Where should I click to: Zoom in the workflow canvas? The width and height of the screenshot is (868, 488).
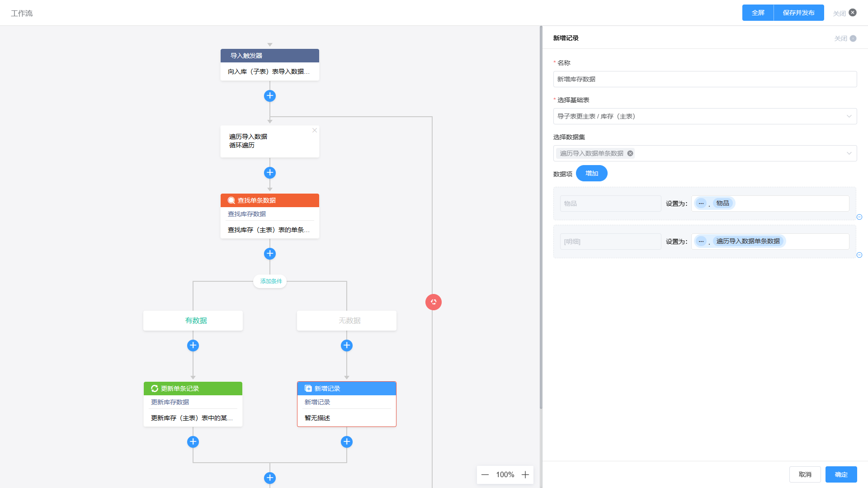tap(525, 475)
